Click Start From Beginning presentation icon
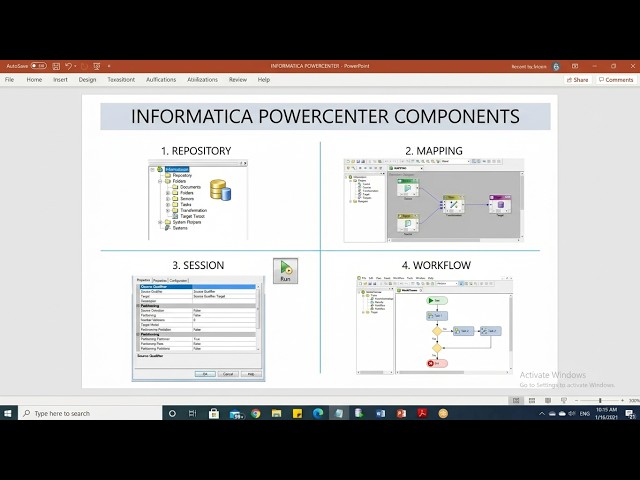The width and height of the screenshot is (640, 480). pos(97,66)
